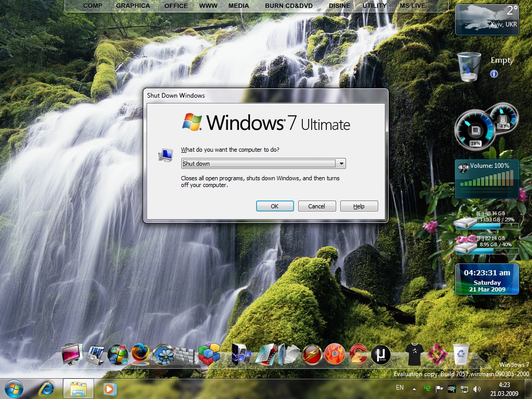Open the DISINE menu

coord(339,6)
